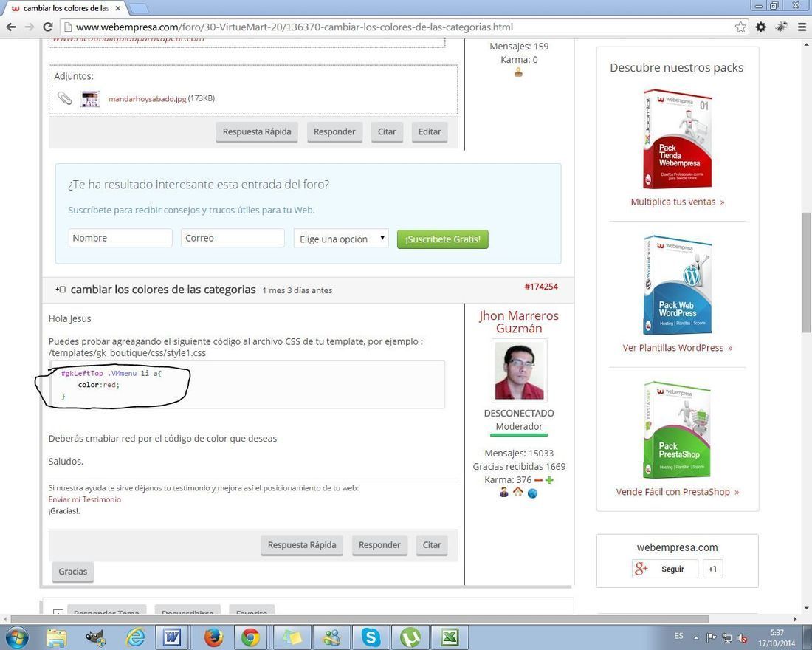Screen dimensions: 812x650
Task: Click the Google +1 button
Action: point(712,569)
